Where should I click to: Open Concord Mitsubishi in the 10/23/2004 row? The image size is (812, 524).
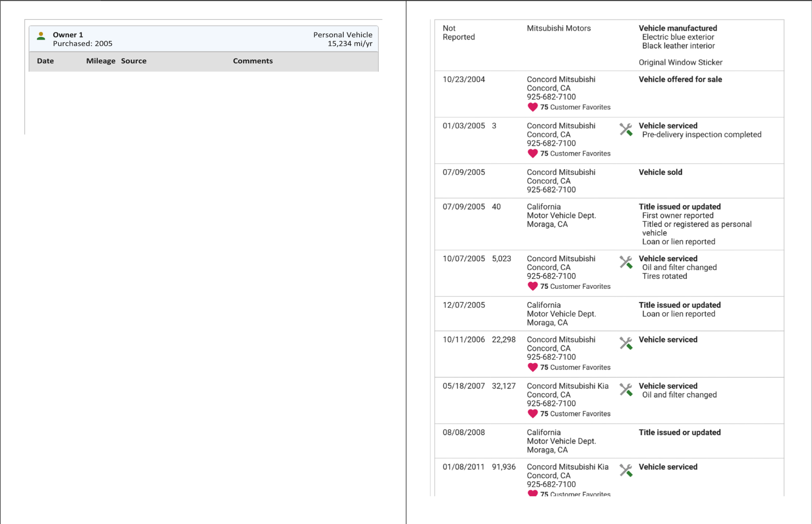(561, 79)
